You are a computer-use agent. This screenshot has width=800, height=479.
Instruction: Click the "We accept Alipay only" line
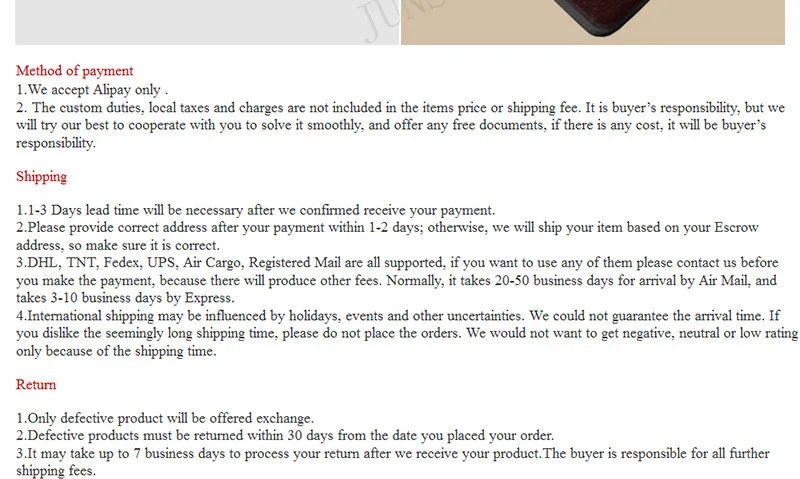(92, 90)
